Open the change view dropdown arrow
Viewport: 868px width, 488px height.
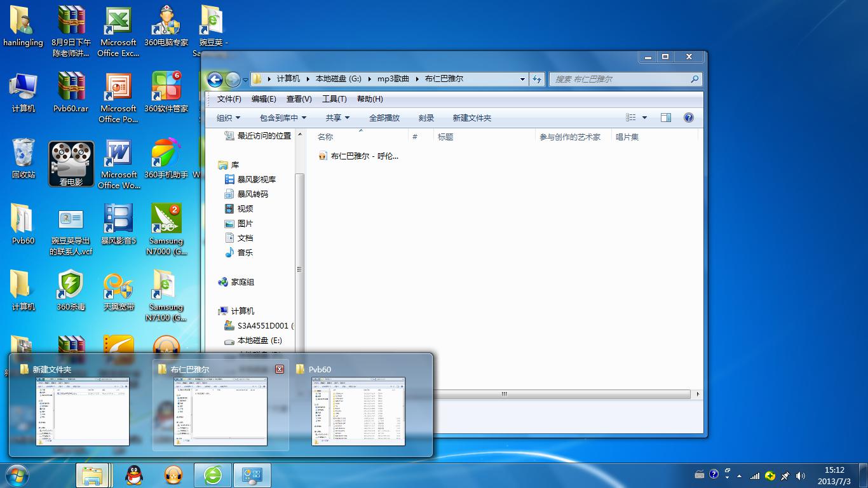(644, 118)
